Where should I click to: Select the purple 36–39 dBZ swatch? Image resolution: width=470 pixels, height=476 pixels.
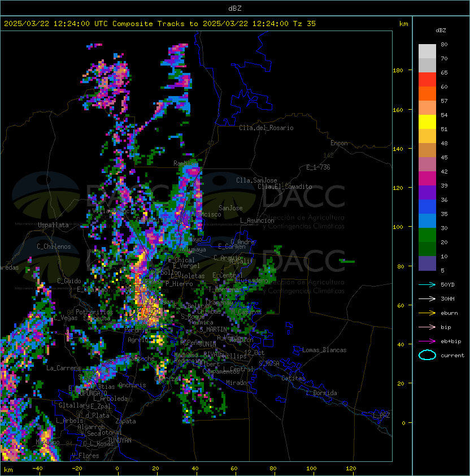coord(427,192)
